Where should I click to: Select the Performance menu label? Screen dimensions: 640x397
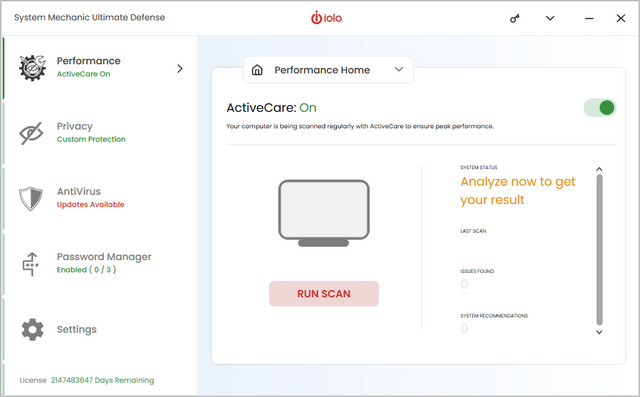pyautogui.click(x=89, y=61)
